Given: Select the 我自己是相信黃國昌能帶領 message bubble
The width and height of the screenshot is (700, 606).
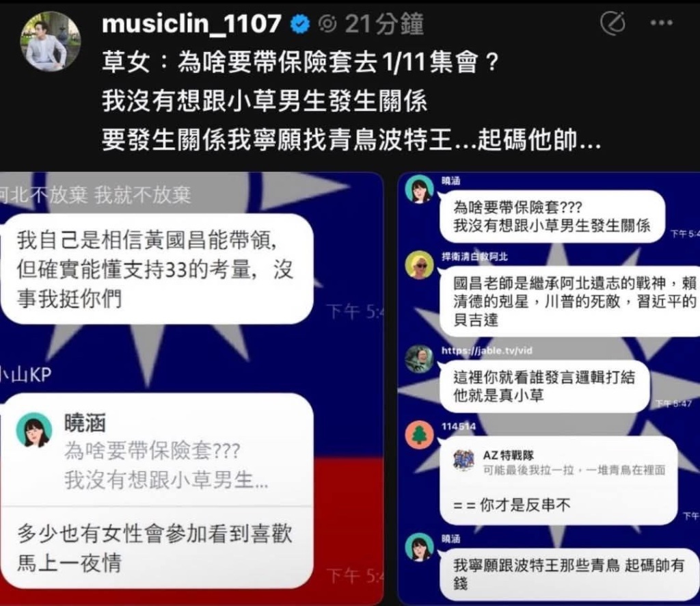Looking at the screenshot, I should click(157, 269).
